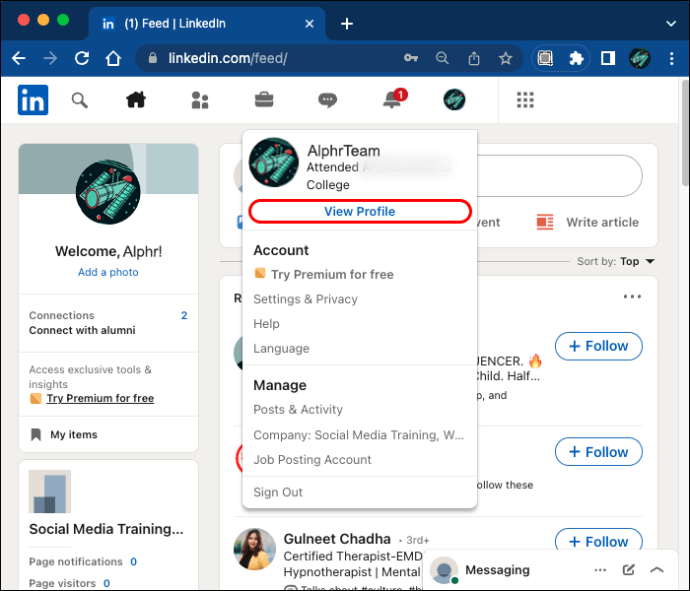Viewport: 690px width, 591px height.
Task: Click the LinkedIn logo icon
Action: pos(33,100)
